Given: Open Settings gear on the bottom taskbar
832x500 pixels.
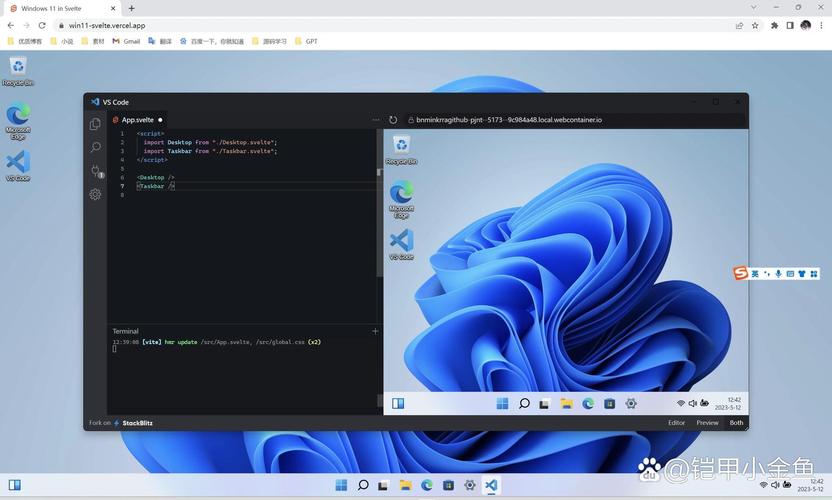Looking at the screenshot, I should tap(470, 485).
